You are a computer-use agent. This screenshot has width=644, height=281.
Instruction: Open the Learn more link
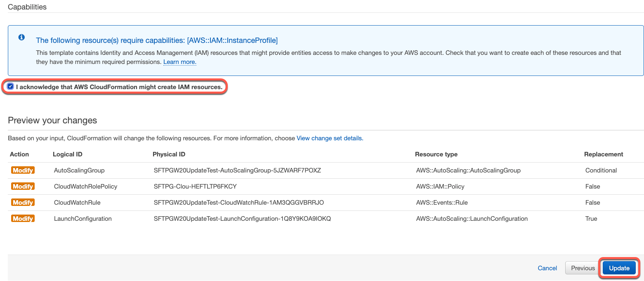[x=179, y=62]
